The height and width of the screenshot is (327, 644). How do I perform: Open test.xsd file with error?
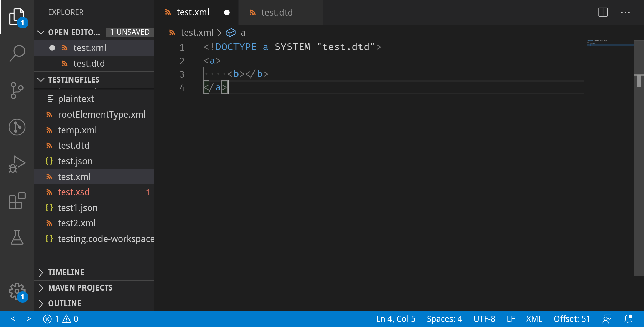point(94,192)
